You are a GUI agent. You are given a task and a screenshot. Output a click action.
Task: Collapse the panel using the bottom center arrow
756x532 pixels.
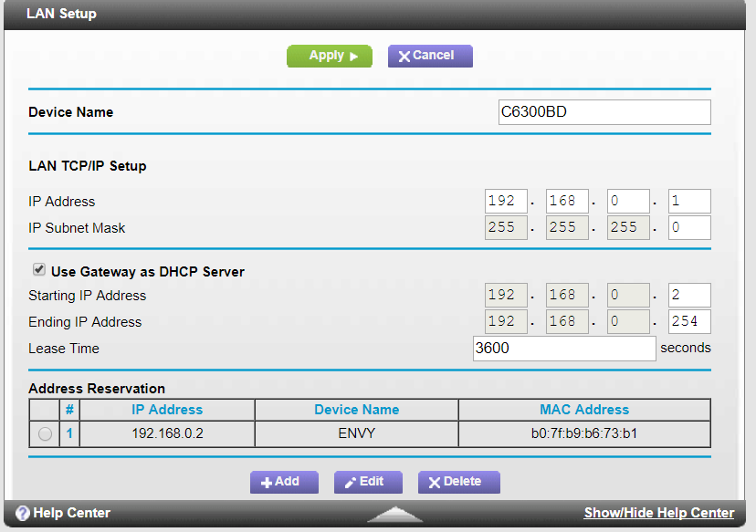click(394, 513)
